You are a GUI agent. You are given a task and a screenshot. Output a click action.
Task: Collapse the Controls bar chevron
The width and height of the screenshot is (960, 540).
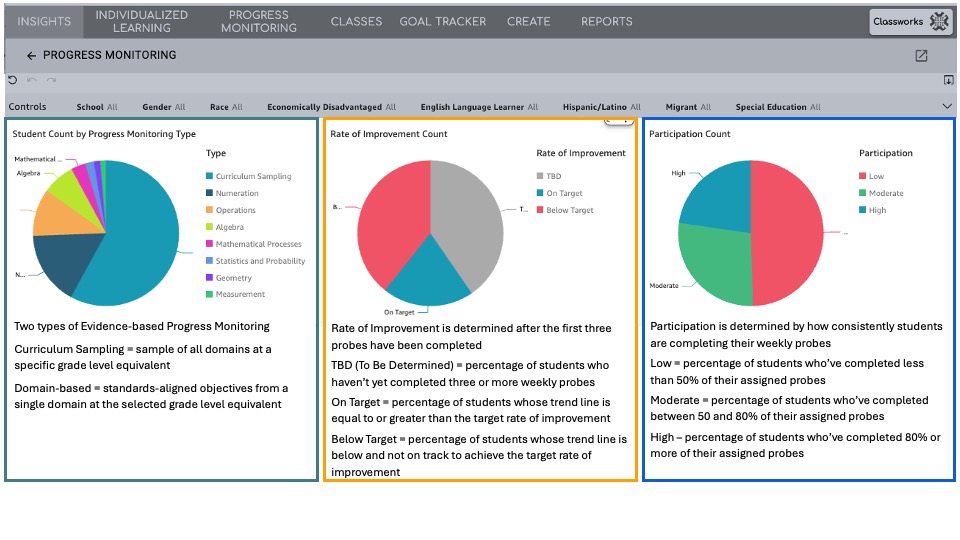pyautogui.click(x=947, y=107)
